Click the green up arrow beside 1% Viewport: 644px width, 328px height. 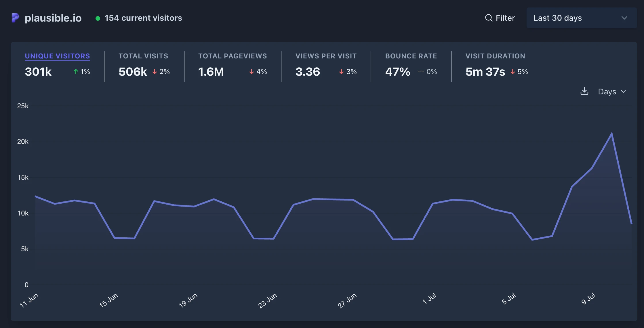click(76, 72)
